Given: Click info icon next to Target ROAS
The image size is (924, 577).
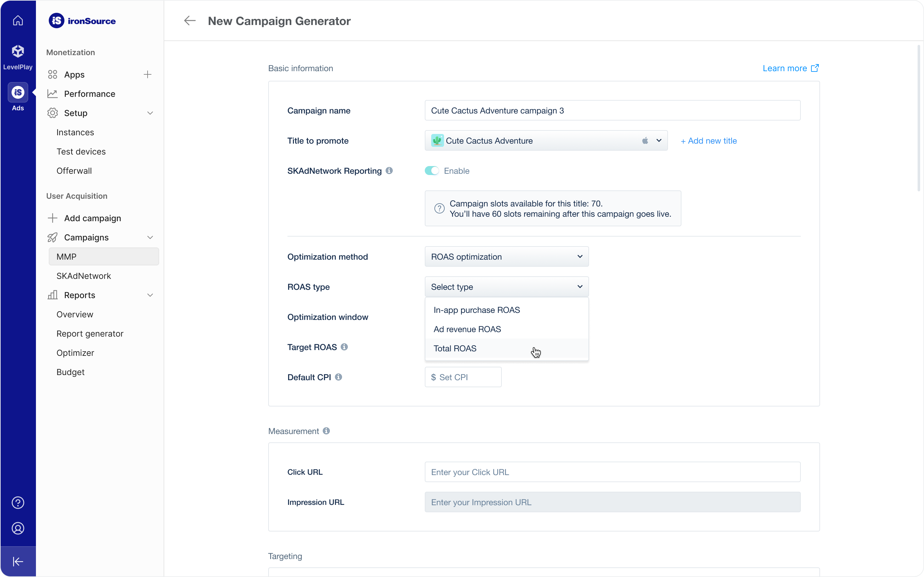Looking at the screenshot, I should (344, 347).
